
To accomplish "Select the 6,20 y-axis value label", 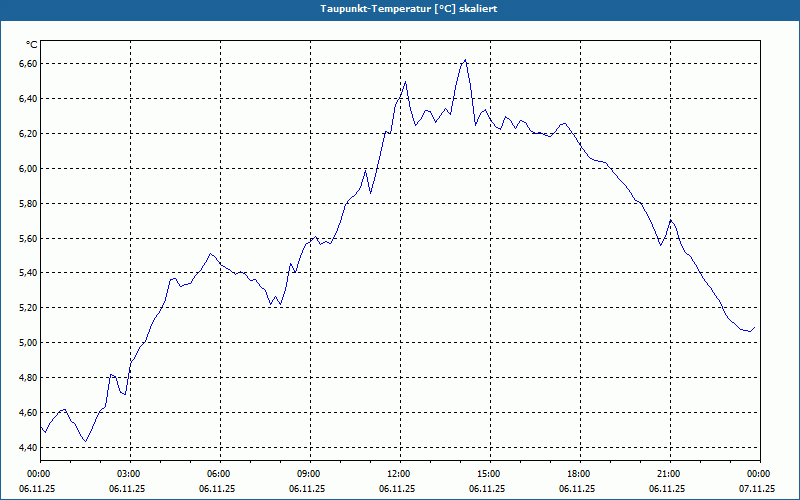I will (x=28, y=134).
